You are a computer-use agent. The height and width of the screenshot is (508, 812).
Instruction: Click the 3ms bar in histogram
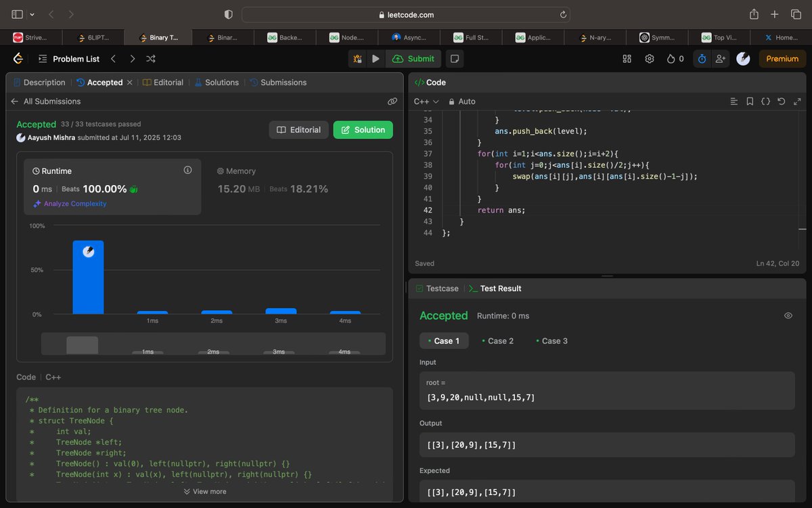pos(280,311)
